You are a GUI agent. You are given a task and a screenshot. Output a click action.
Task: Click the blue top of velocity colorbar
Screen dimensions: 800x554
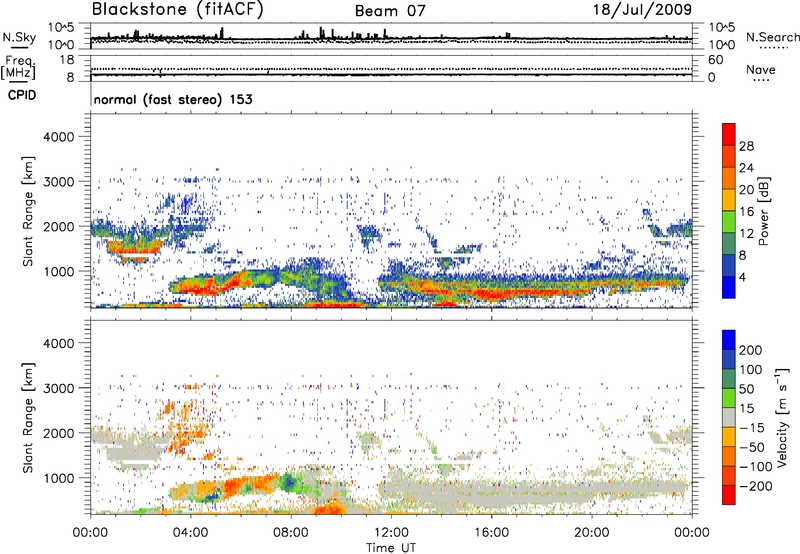point(729,340)
